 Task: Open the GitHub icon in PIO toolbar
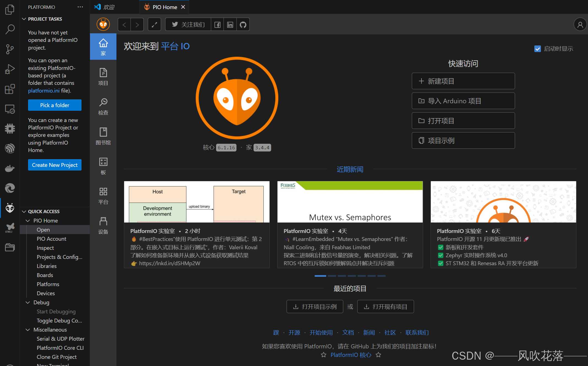coord(243,25)
